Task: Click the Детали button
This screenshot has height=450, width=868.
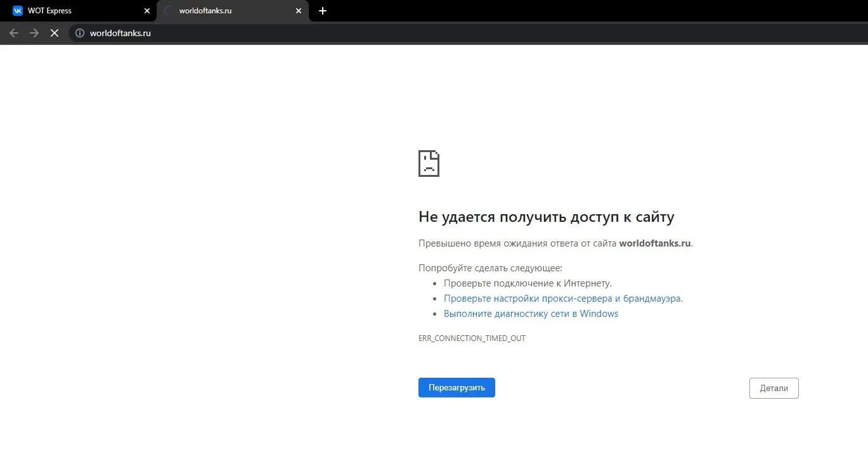Action: (774, 388)
